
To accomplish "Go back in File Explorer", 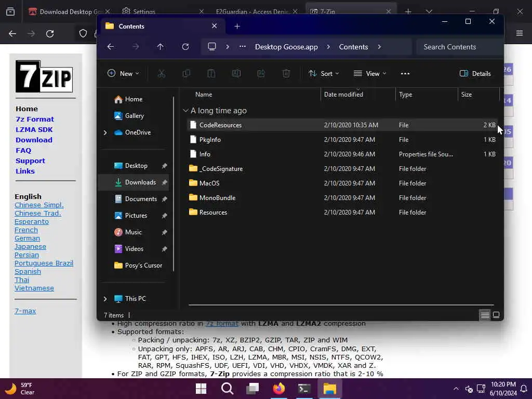I will coord(111,47).
